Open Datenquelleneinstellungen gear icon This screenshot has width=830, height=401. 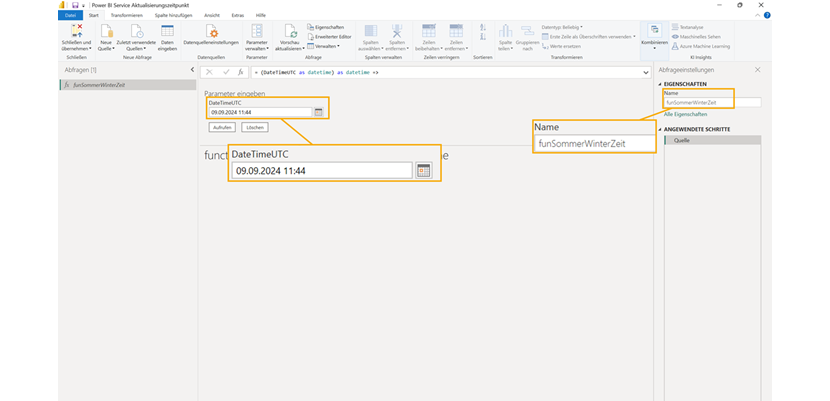tap(212, 32)
